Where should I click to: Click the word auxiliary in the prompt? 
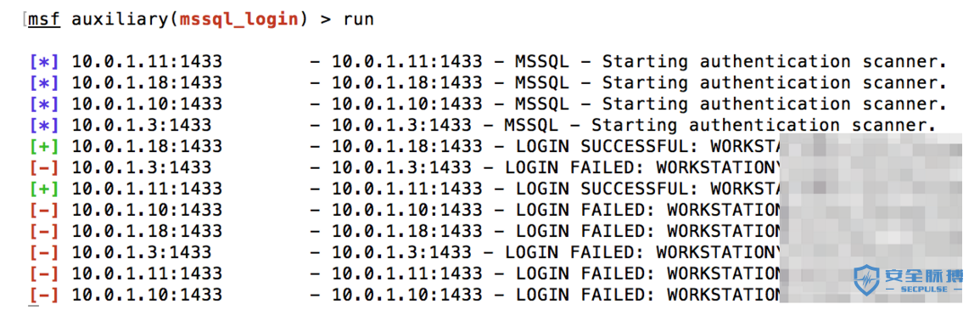[x=120, y=20]
